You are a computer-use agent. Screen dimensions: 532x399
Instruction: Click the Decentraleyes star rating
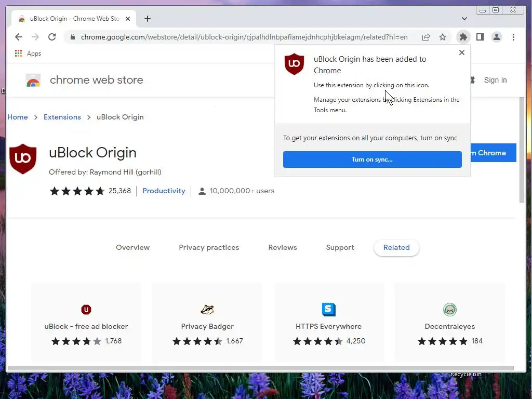pyautogui.click(x=443, y=341)
